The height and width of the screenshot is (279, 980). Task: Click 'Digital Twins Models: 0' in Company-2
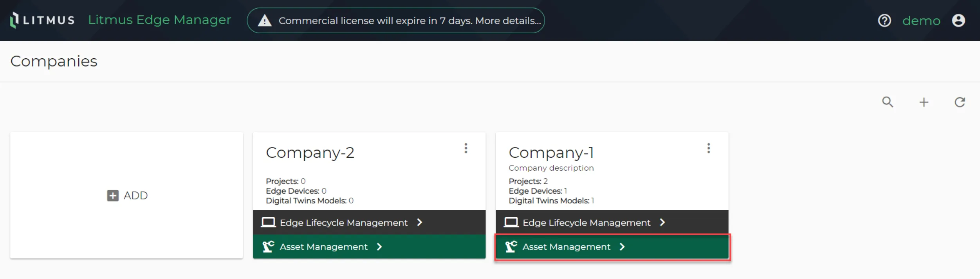click(310, 201)
